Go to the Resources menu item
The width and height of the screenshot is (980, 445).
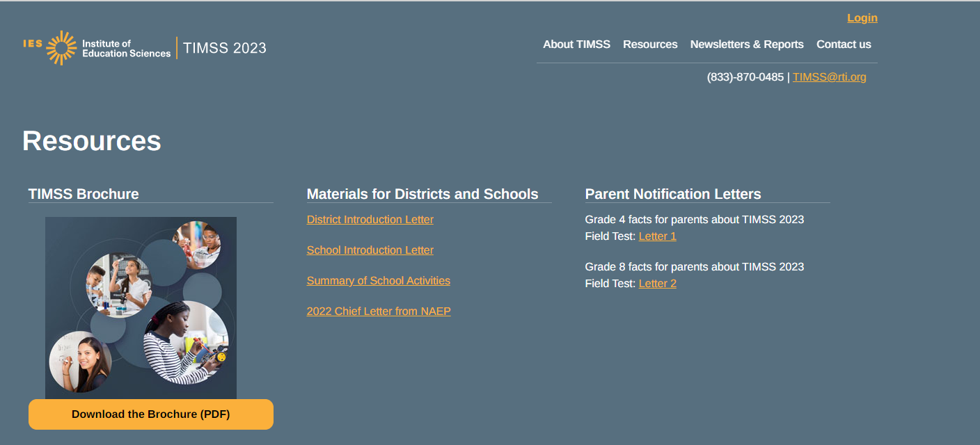tap(650, 44)
